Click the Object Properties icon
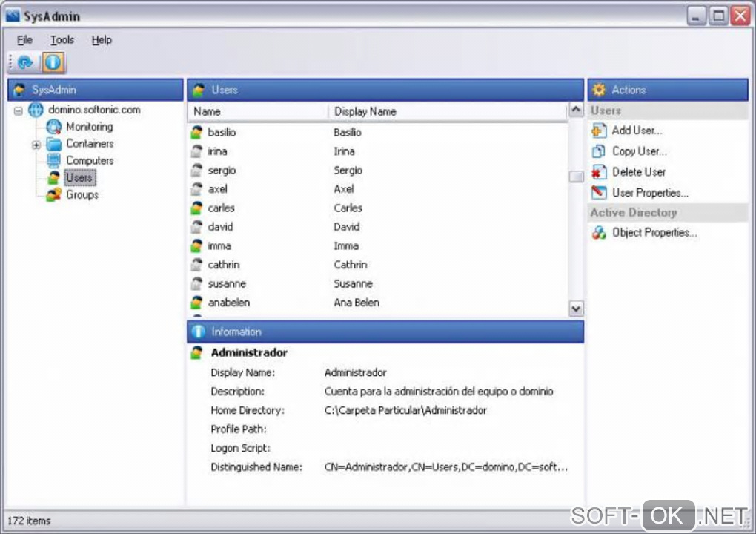 click(599, 233)
